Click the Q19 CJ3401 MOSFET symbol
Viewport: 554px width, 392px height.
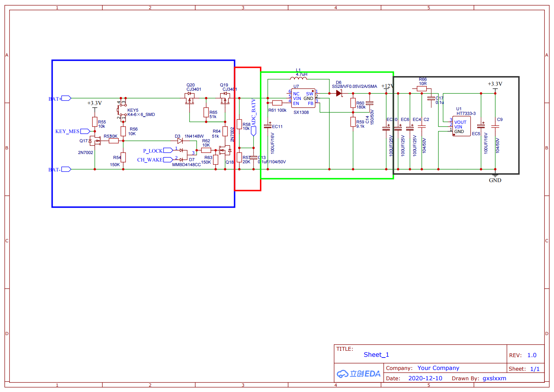tap(225, 99)
